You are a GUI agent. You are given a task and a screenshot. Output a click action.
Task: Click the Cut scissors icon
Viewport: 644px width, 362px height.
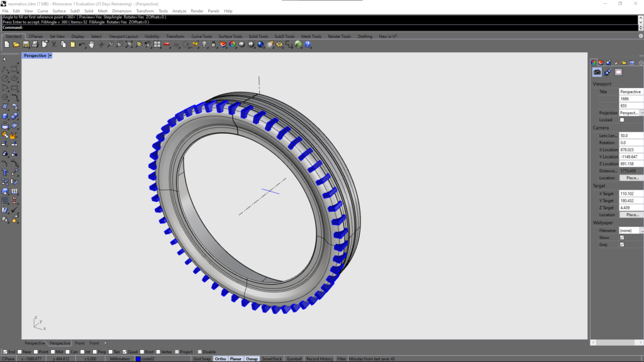coord(54,44)
